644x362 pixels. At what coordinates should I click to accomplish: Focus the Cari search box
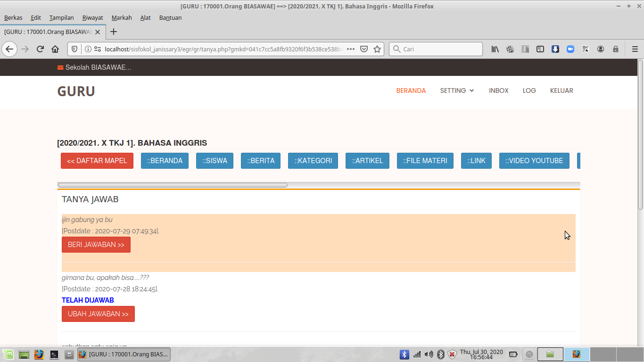(x=436, y=49)
